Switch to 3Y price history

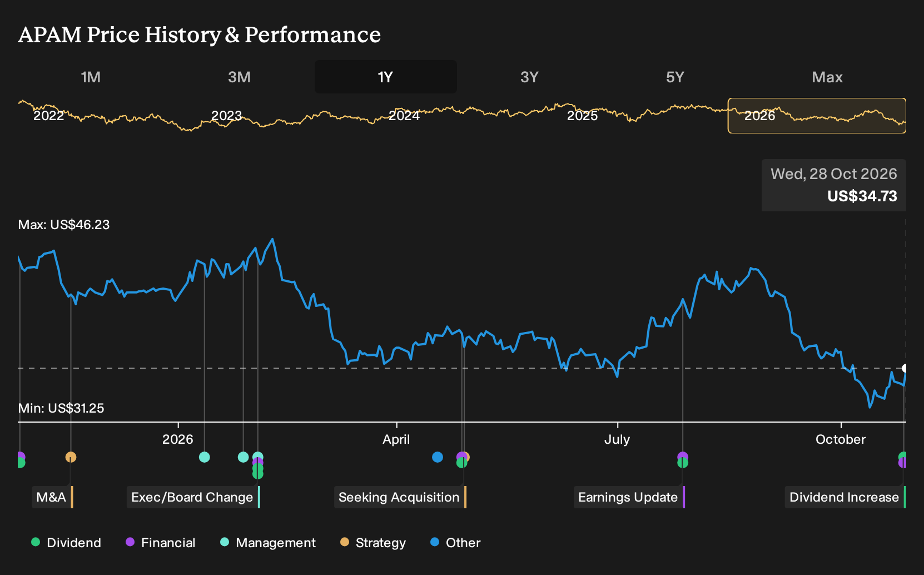tap(529, 77)
